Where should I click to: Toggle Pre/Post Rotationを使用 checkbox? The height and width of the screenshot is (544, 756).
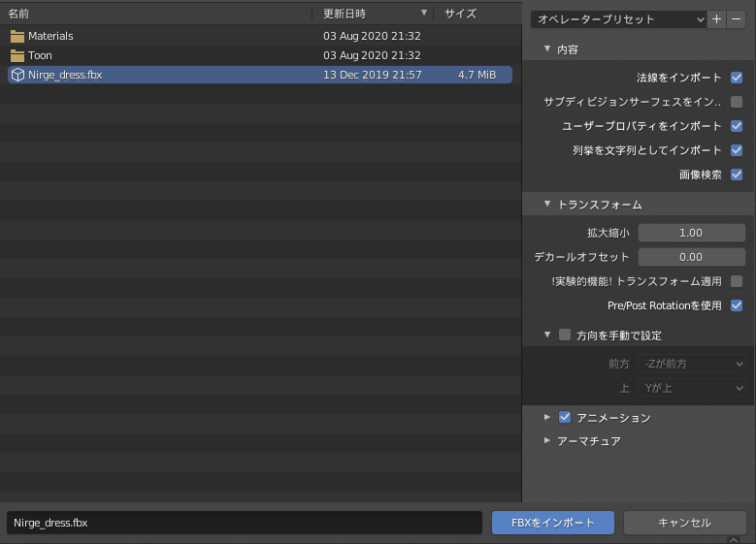point(737,305)
